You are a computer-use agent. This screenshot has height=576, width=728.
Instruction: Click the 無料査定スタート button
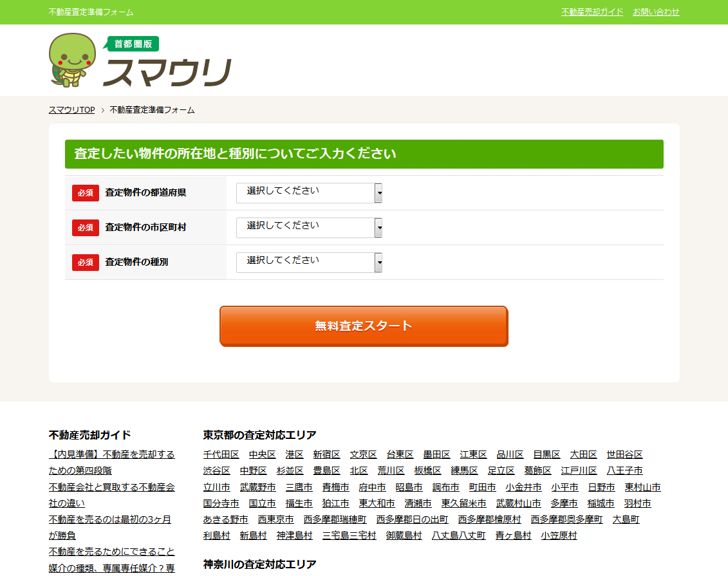[364, 326]
